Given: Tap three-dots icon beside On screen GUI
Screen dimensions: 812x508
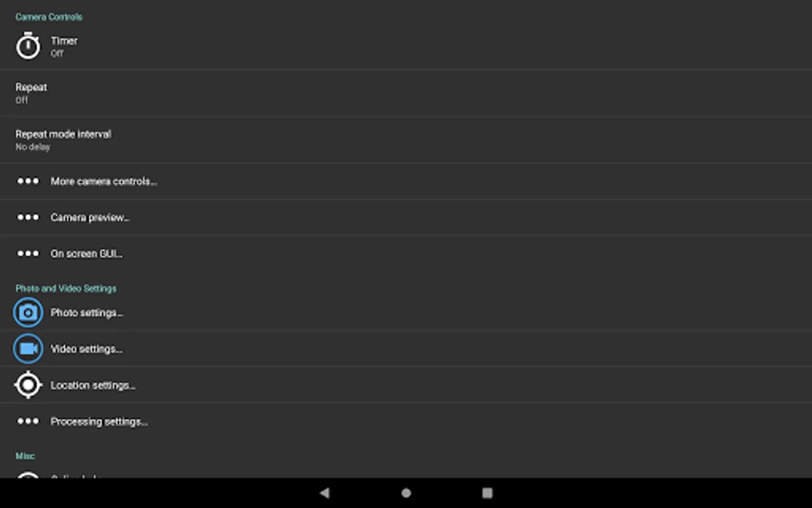Looking at the screenshot, I should pos(28,253).
